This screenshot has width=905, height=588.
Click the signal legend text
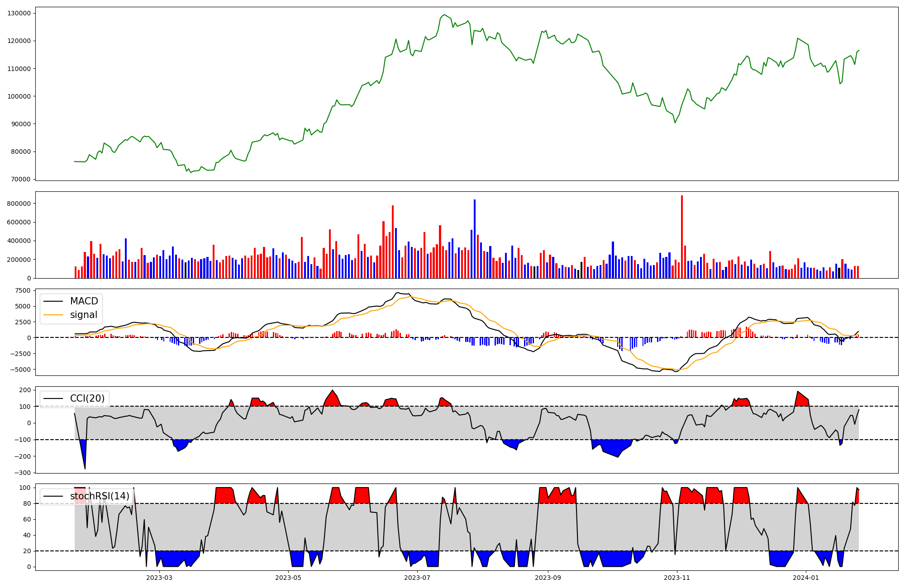click(x=84, y=315)
